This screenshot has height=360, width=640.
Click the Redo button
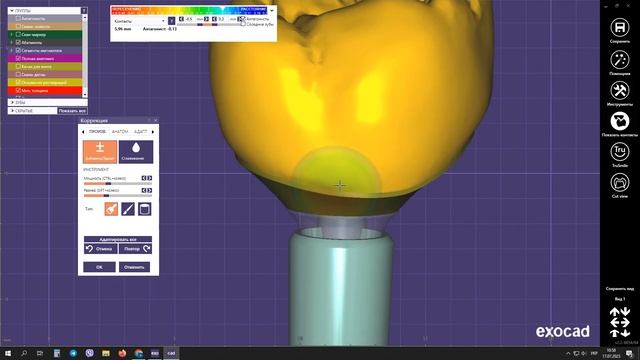[x=136, y=249]
